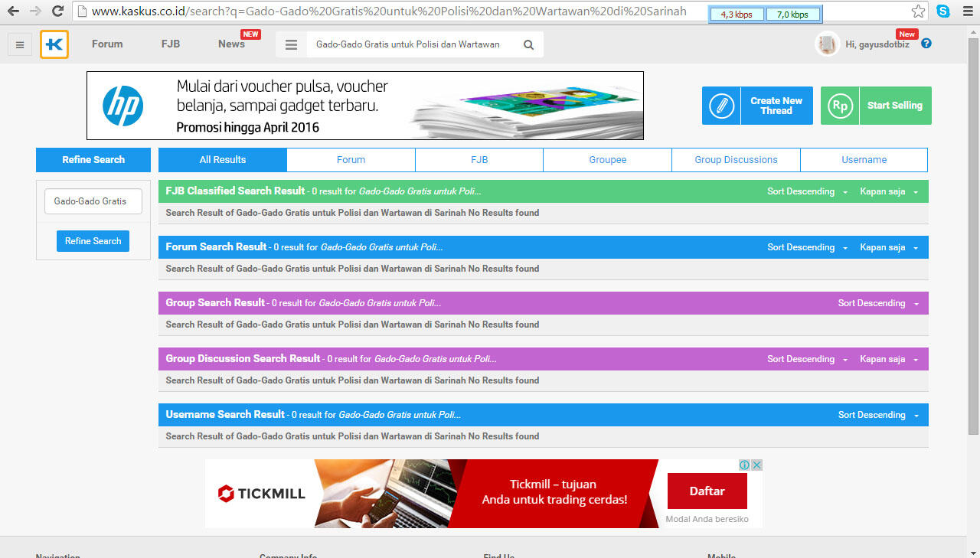Open the Skype extension icon

(x=943, y=11)
